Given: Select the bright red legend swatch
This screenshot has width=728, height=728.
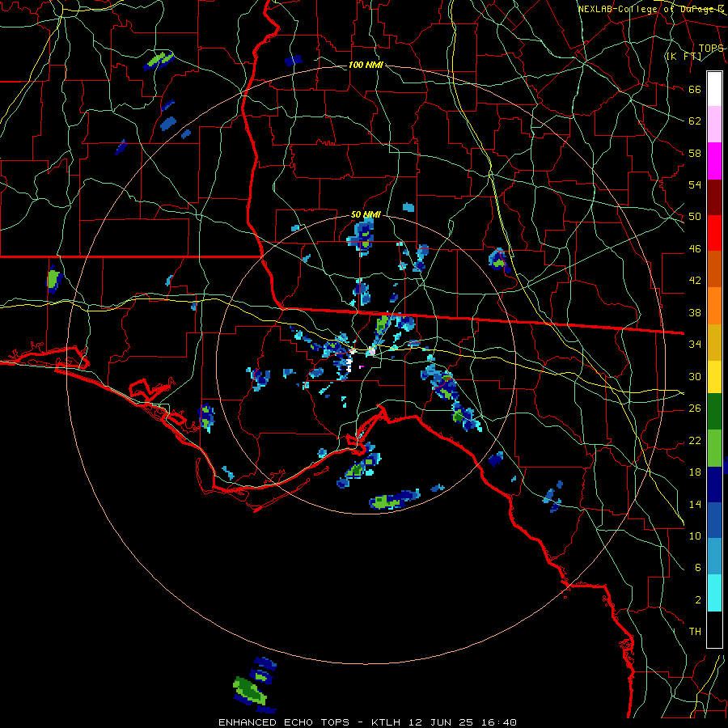Looking at the screenshot, I should [x=714, y=233].
